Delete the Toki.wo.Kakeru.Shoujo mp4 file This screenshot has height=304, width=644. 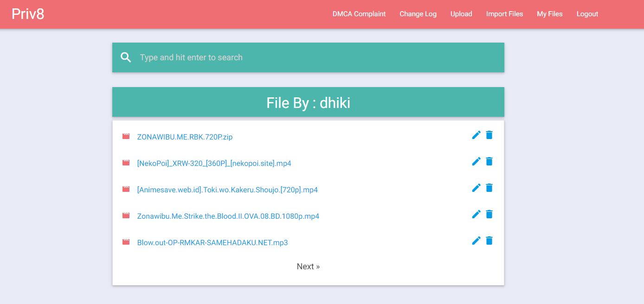click(x=489, y=188)
